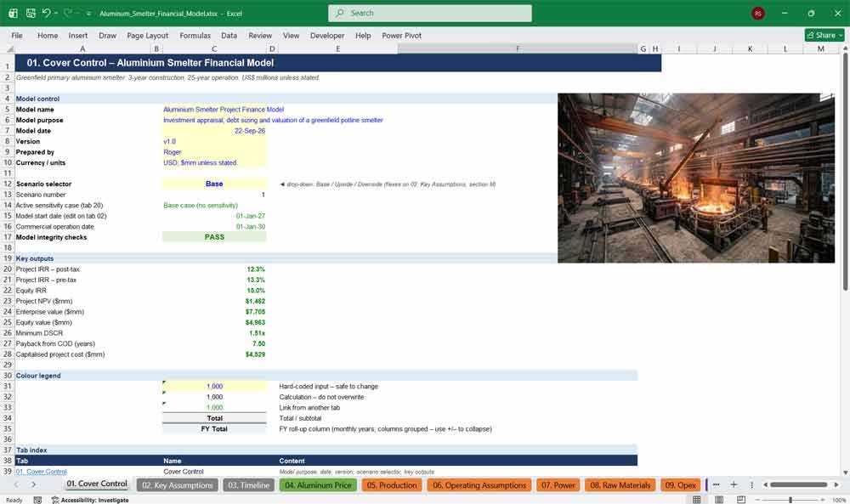Screen dimensions: 850x504
Task: Switch to 02. Key Assumptions sheet
Action: (178, 485)
